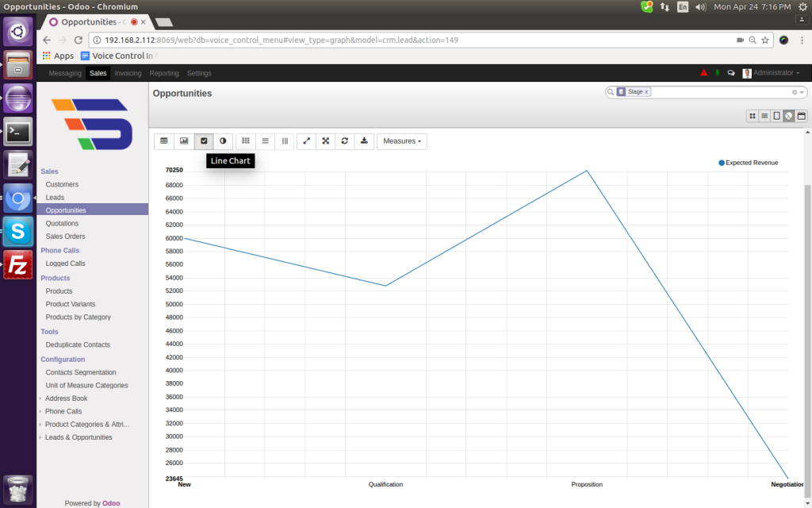Open the Reporting top menu
The height and width of the screenshot is (508, 812).
pos(164,73)
